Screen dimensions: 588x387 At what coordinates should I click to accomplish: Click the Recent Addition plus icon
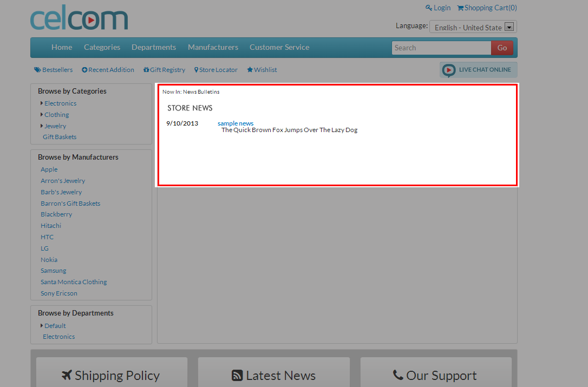(x=84, y=70)
